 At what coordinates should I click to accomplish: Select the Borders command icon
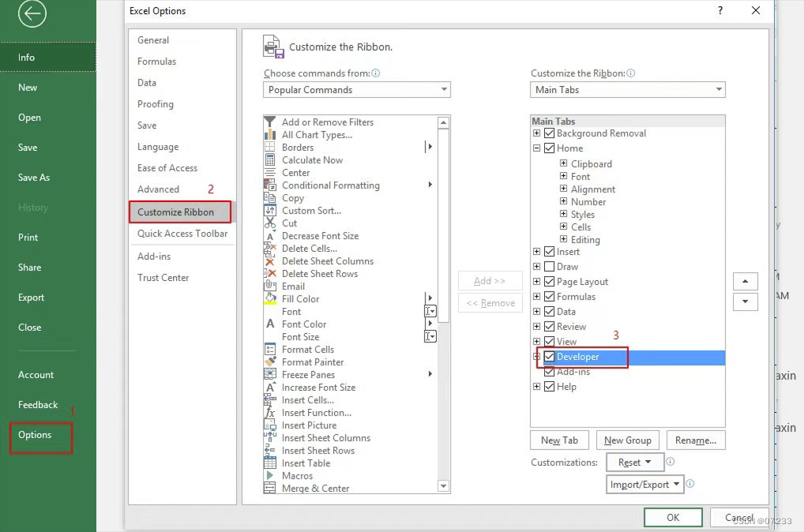click(x=269, y=147)
